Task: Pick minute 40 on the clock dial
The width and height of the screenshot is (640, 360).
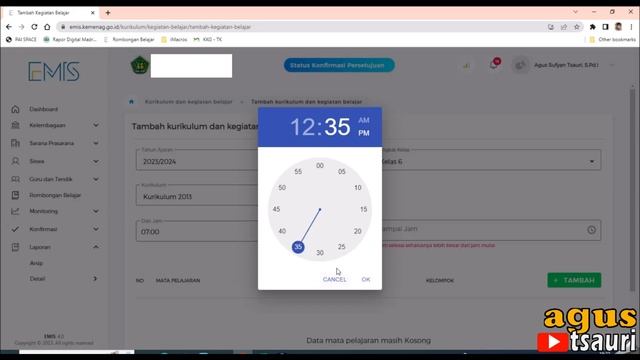Action: 282,231
